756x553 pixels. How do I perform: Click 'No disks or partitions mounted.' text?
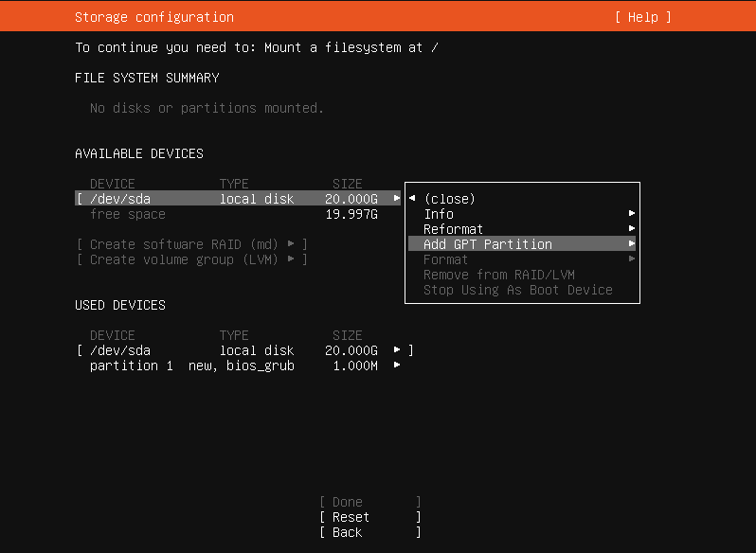click(x=207, y=108)
